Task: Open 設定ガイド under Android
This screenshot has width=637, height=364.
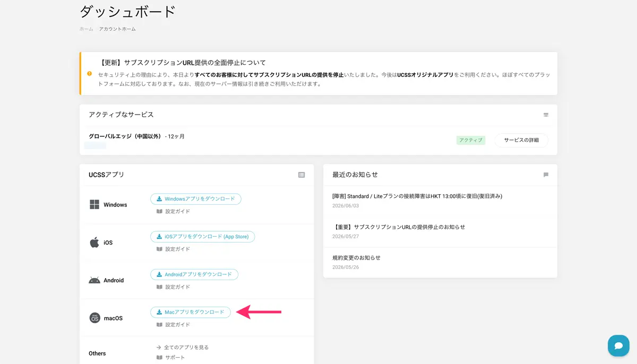Action: [x=177, y=287]
